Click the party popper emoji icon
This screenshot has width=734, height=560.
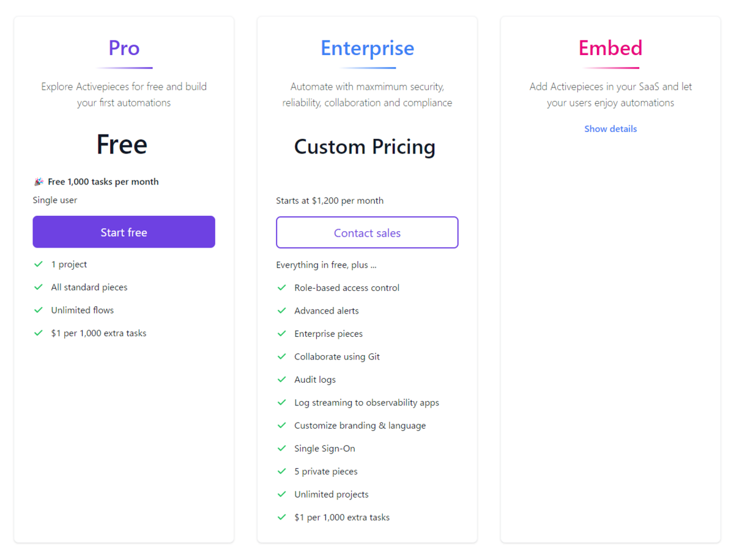pos(39,182)
